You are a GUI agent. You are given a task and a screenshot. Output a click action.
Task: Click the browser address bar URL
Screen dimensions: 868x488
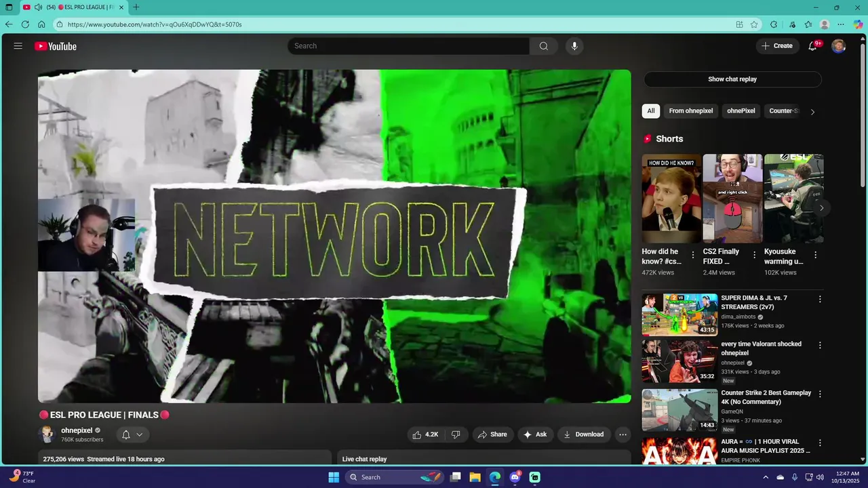point(155,24)
